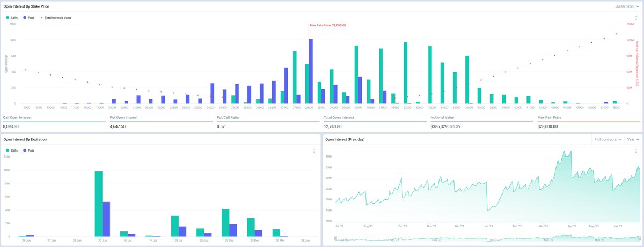Click the Open Interest By Strike Price title

(x=27, y=5)
